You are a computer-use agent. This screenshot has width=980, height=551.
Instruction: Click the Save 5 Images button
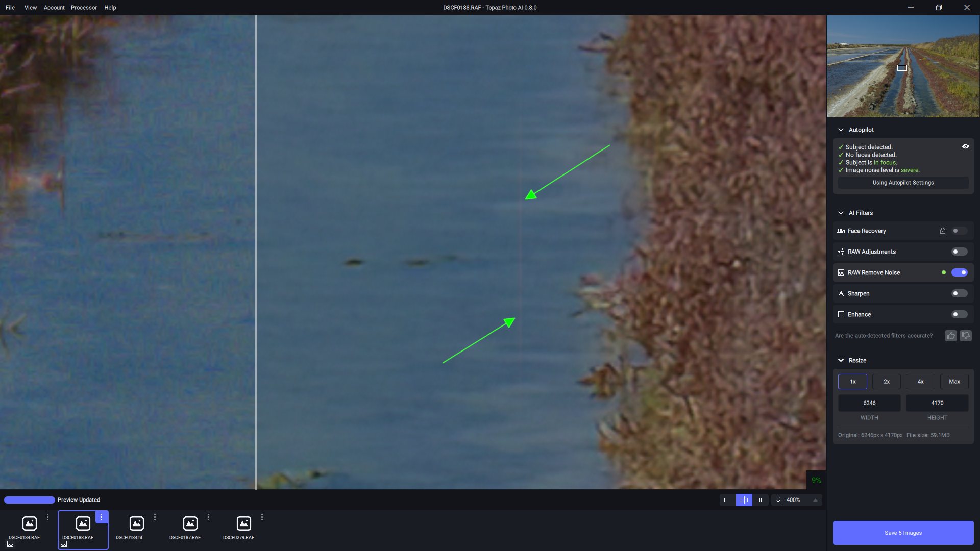(x=903, y=533)
